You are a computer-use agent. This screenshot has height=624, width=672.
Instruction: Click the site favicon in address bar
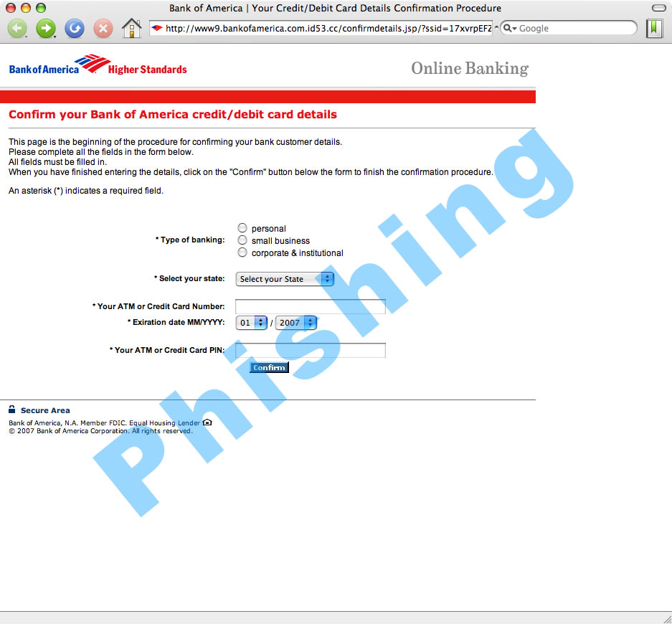[157, 28]
